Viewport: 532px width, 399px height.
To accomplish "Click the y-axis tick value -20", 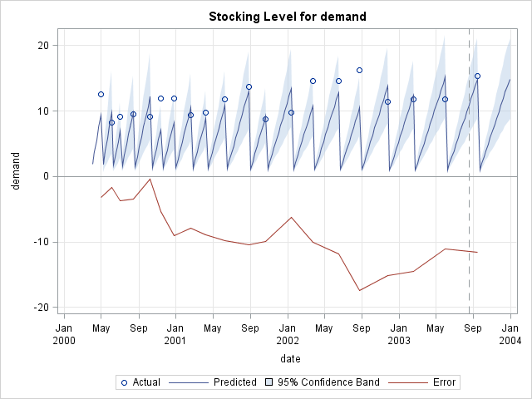I will pyautogui.click(x=42, y=308).
